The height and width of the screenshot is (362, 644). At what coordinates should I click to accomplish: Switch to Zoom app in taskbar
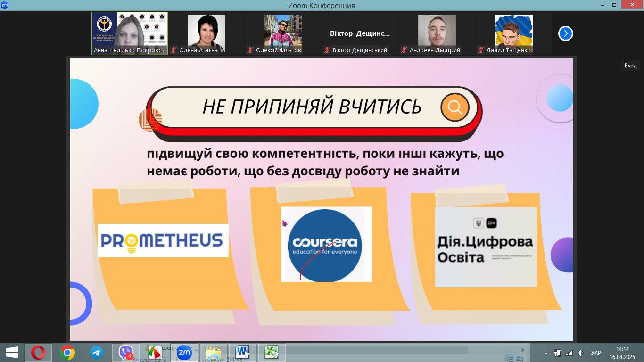(x=184, y=352)
